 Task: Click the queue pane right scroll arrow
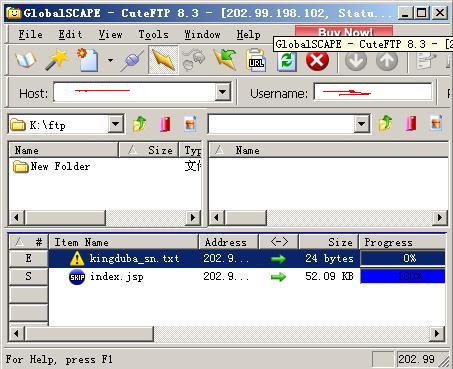(437, 334)
